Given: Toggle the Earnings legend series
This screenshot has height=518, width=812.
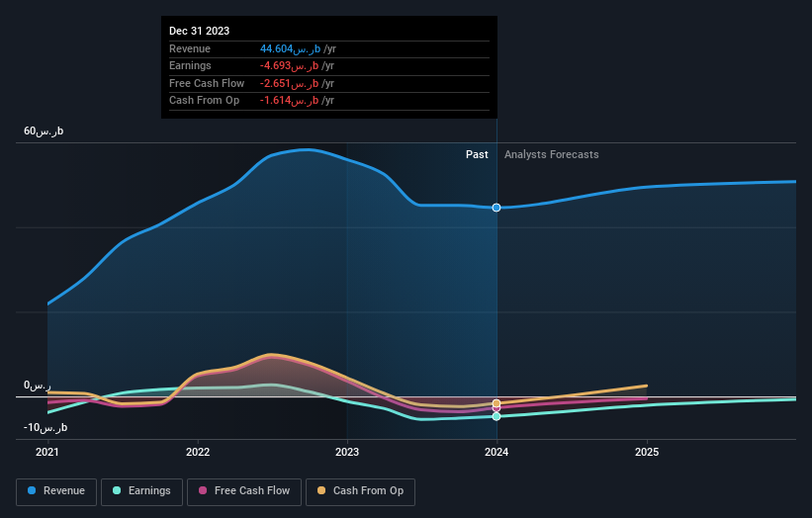Looking at the screenshot, I should coord(141,491).
